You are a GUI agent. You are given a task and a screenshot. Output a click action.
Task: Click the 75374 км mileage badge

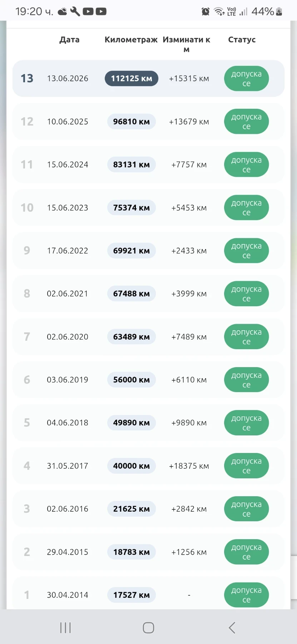click(132, 208)
